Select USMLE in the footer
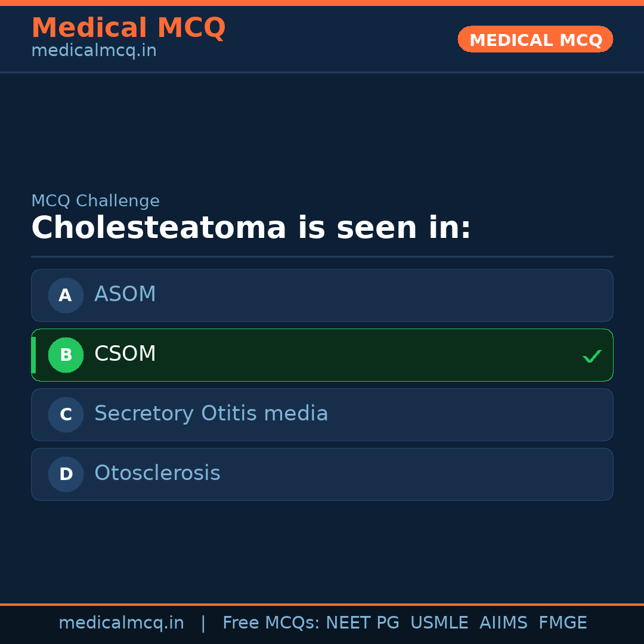Screen dimensions: 644x644 click(x=439, y=623)
